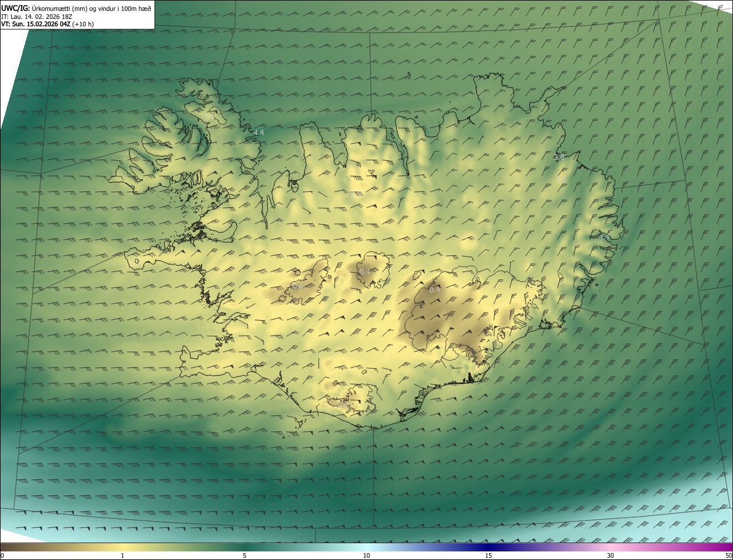The width and height of the screenshot is (733, 560).
Task: Click the '0.4' value on the Vatnajökull glacier
Action: point(435,290)
